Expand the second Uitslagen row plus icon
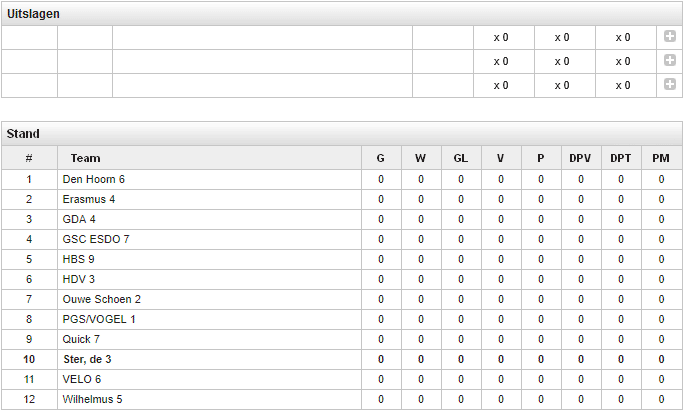 (x=670, y=60)
